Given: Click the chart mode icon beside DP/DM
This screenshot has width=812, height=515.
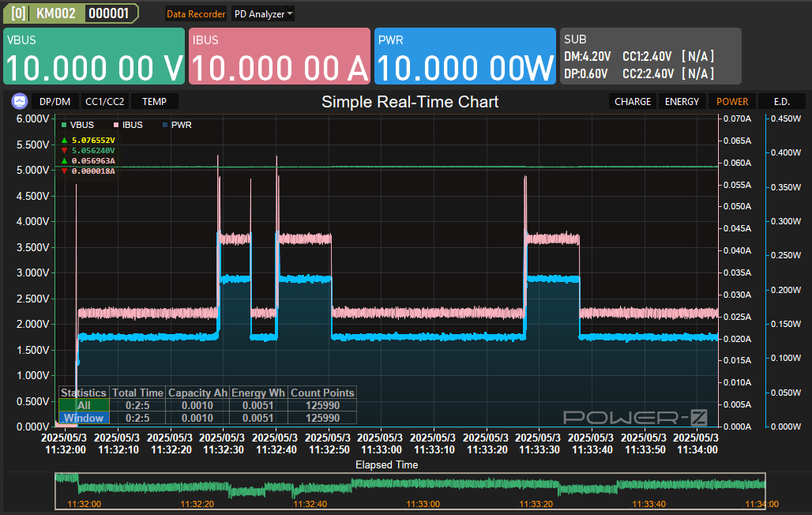Looking at the screenshot, I should [20, 101].
